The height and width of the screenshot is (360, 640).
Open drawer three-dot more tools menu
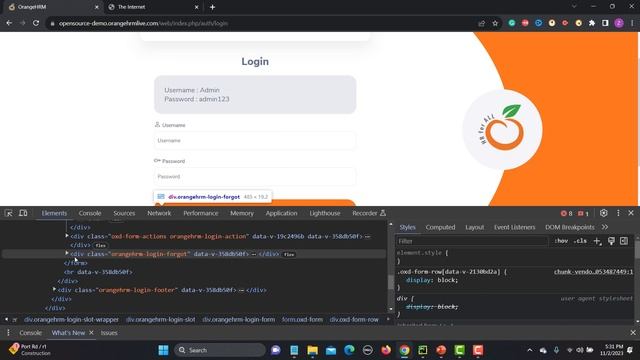tap(8, 333)
